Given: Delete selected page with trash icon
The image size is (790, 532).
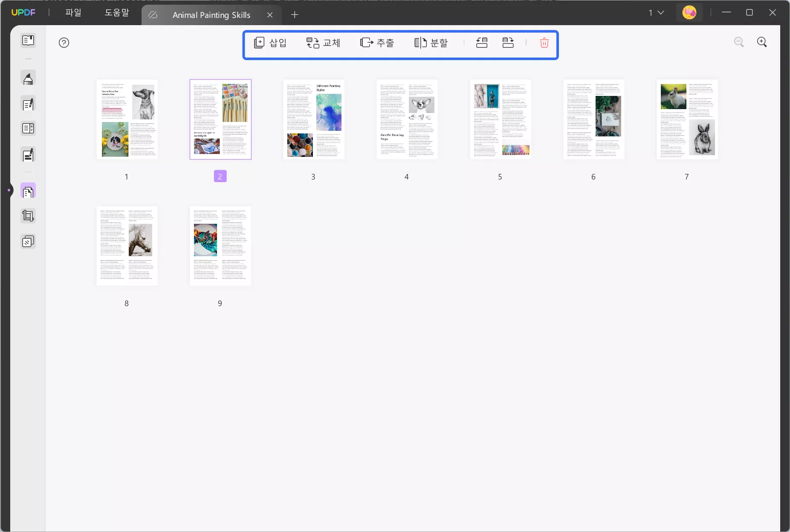Looking at the screenshot, I should point(544,42).
